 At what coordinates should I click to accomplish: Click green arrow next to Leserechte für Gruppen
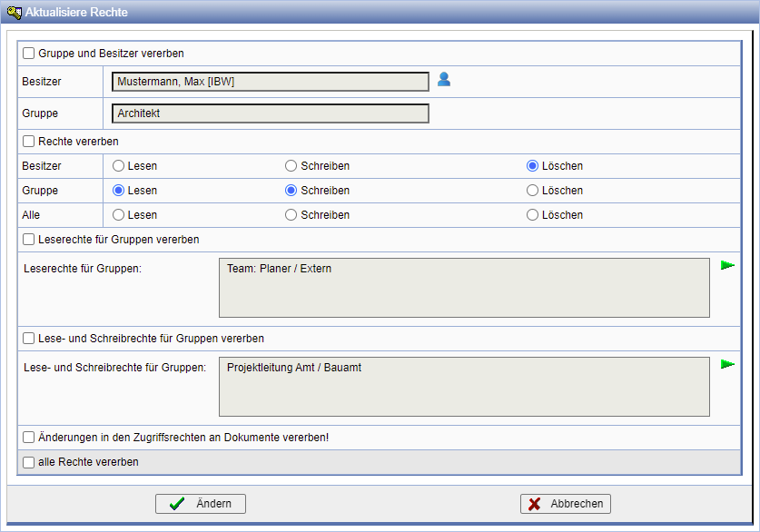[727, 265]
